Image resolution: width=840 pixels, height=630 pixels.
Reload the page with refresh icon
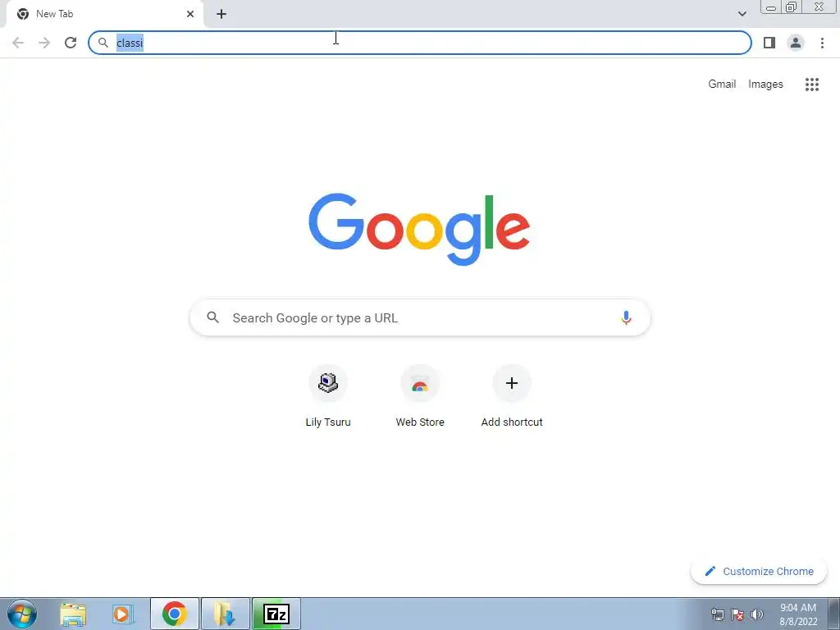(x=71, y=43)
